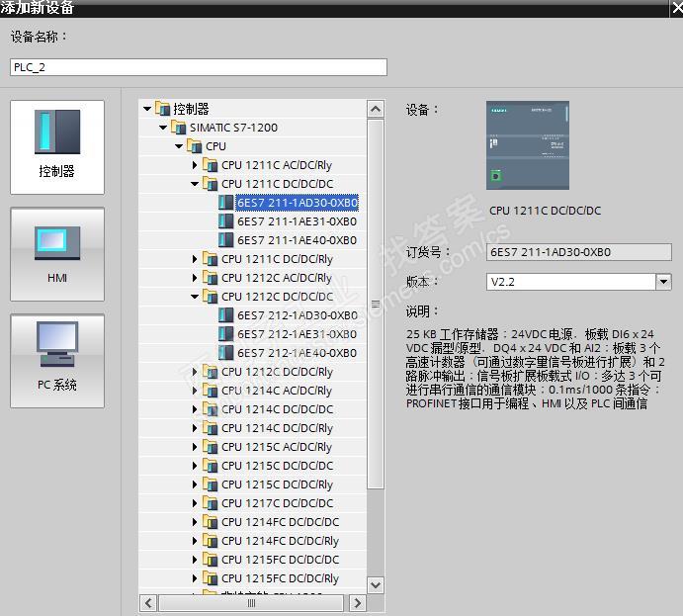Viewport: 683px width, 616px height.
Task: Select CPU 1215C AC/DC/Rly label
Action: [277, 447]
